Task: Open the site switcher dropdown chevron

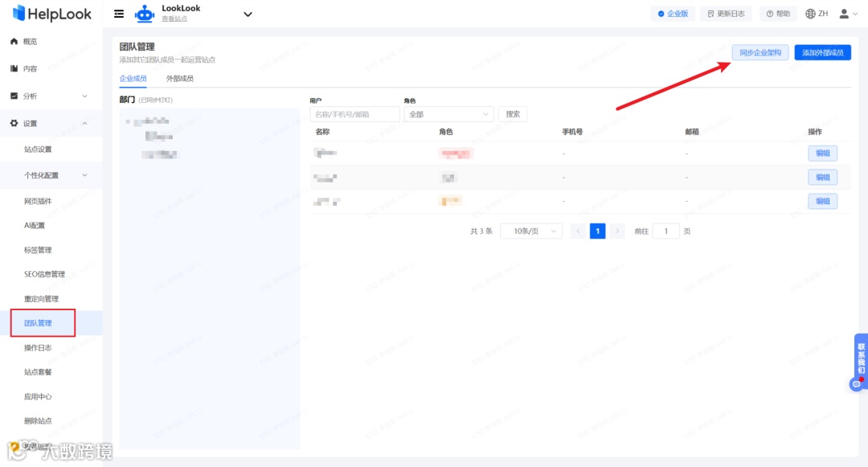Action: point(248,14)
